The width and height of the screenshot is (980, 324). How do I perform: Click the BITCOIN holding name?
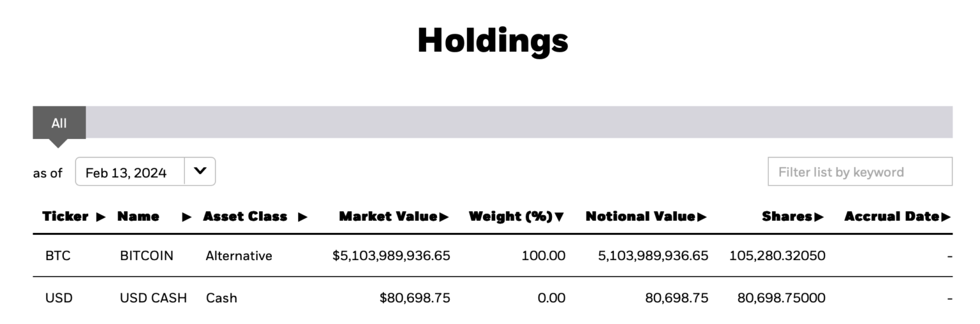[x=146, y=256]
